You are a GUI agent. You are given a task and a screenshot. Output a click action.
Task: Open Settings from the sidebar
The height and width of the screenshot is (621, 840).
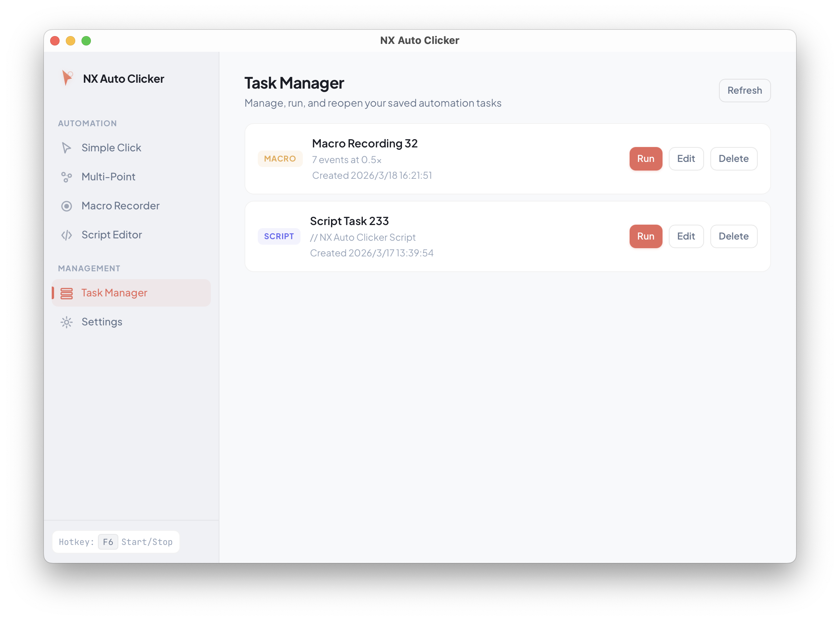click(x=102, y=322)
